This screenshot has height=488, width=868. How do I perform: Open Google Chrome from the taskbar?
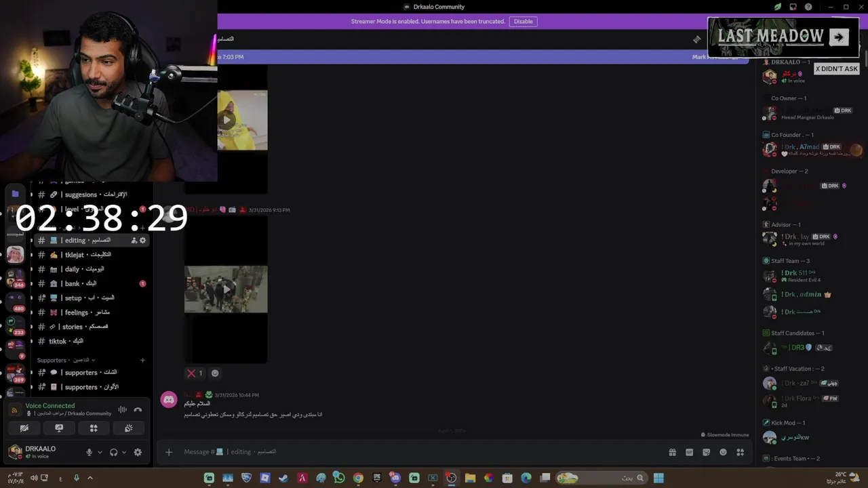point(358,478)
